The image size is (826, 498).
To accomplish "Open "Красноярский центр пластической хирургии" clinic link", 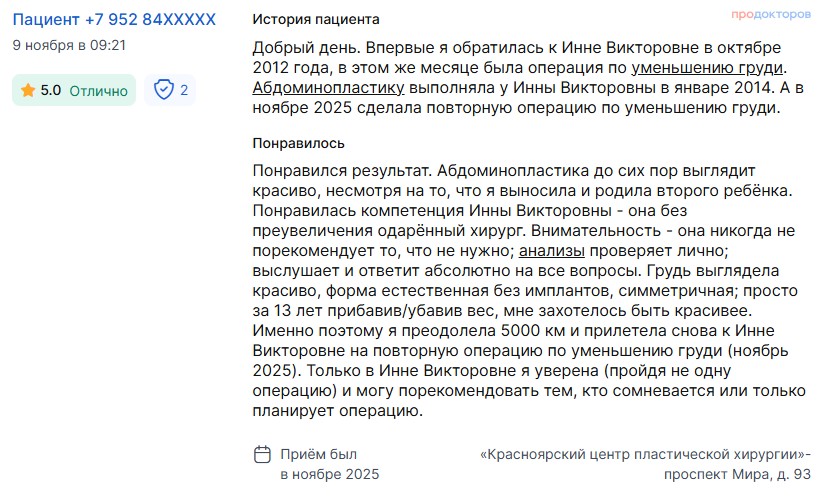I will [x=644, y=454].
